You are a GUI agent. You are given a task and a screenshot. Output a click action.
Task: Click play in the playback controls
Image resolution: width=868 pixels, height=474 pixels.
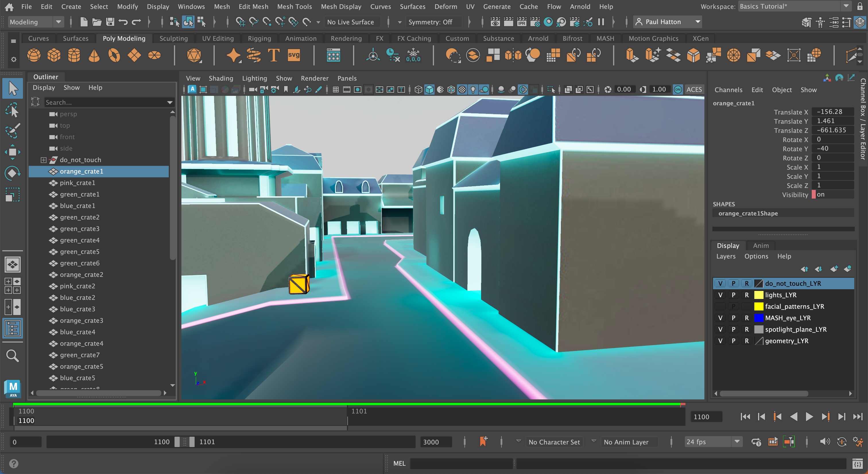coord(809,417)
